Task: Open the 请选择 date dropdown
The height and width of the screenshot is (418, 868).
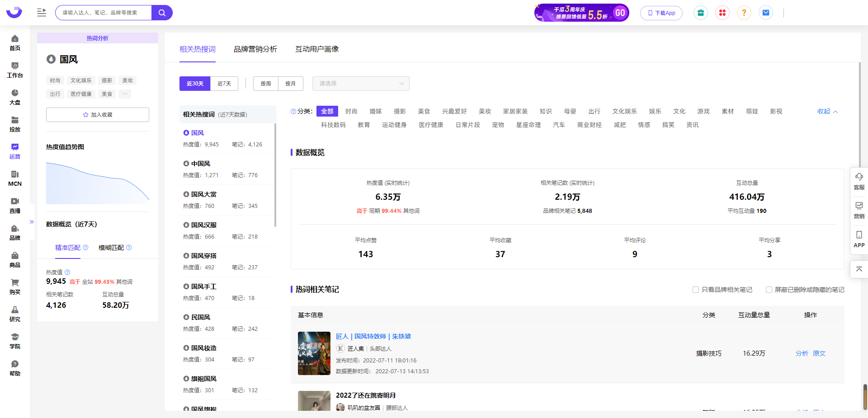Action: point(361,84)
